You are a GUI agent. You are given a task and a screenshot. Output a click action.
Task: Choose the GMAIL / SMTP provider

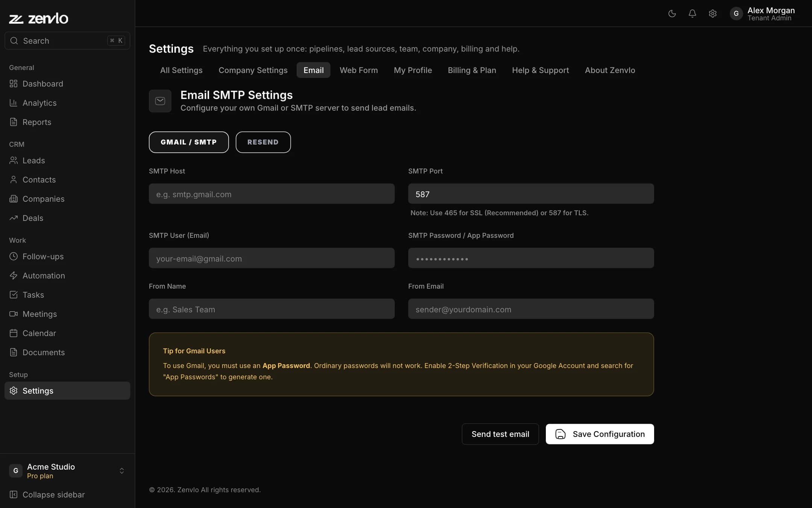tap(189, 142)
